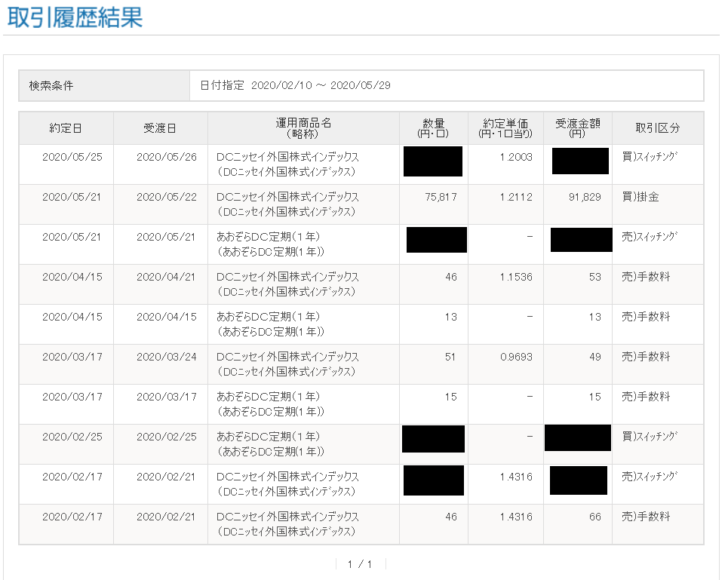
Task: Click the 約定日 column header
Action: (66, 128)
